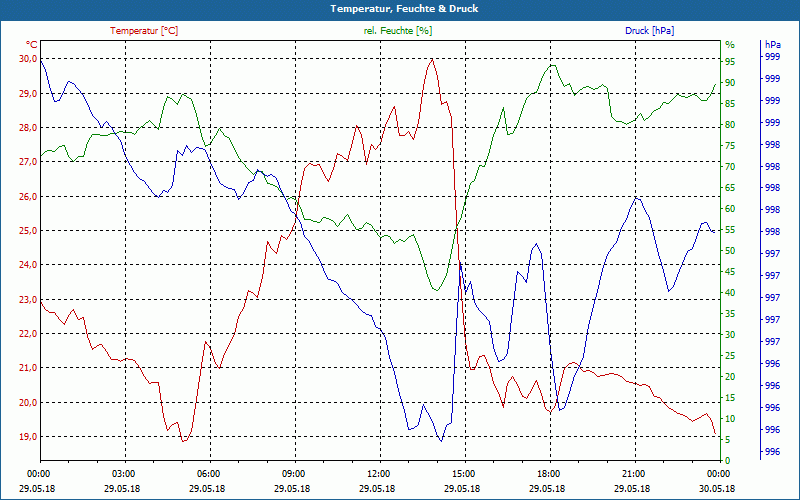The image size is (800, 500).
Task: Select green humidity axis value 85
Action: (730, 104)
